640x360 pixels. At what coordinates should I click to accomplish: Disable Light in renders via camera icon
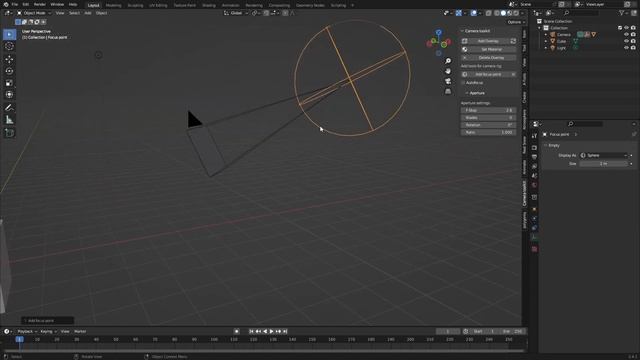(x=633, y=48)
